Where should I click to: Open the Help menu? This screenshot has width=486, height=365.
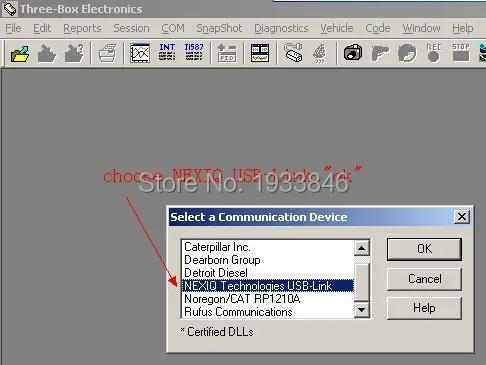(463, 28)
